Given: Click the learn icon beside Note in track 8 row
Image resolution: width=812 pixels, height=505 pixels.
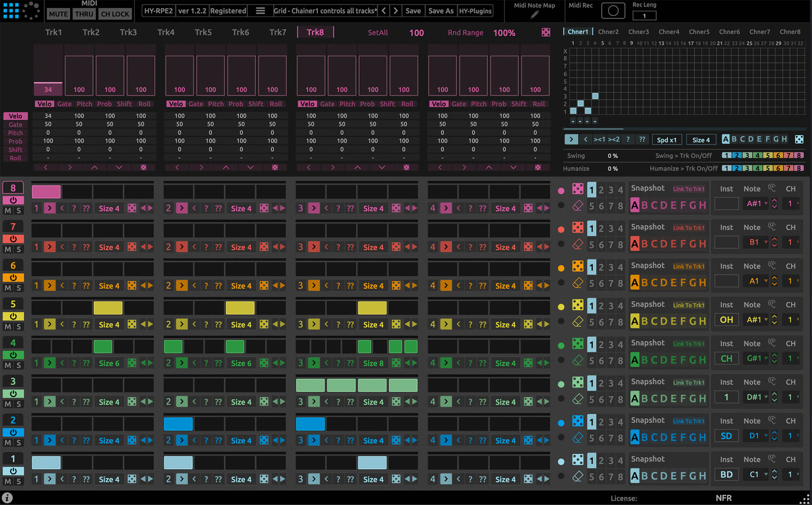Looking at the screenshot, I should [772, 188].
